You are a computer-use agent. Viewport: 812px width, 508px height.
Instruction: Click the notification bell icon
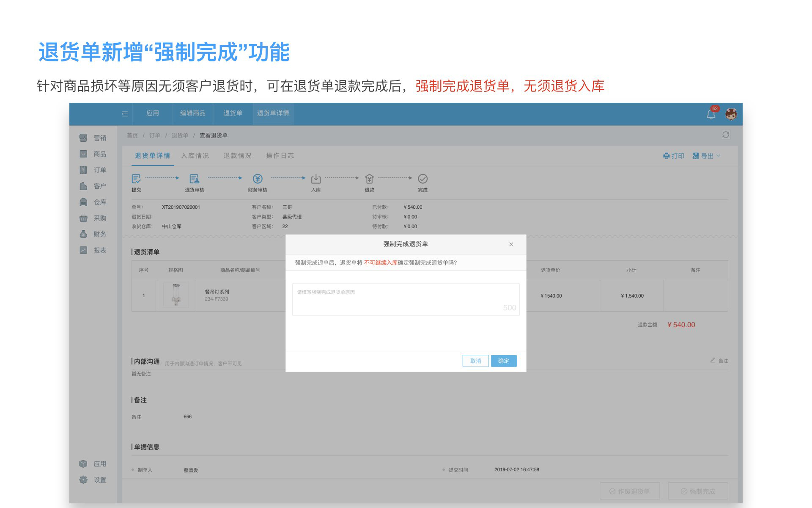point(711,114)
